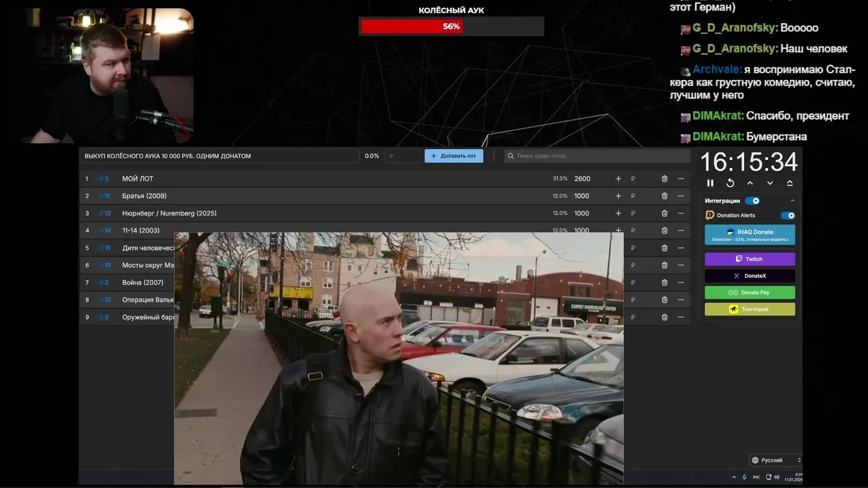
Task: Click chat username Archvale
Action: coord(717,70)
